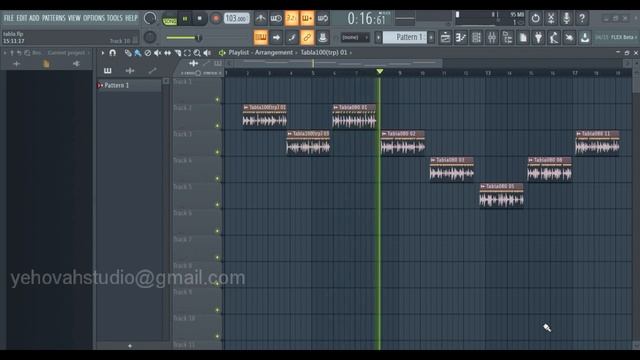
Task: Toggle blend recording overdub
Action: pyautogui.click(x=307, y=18)
